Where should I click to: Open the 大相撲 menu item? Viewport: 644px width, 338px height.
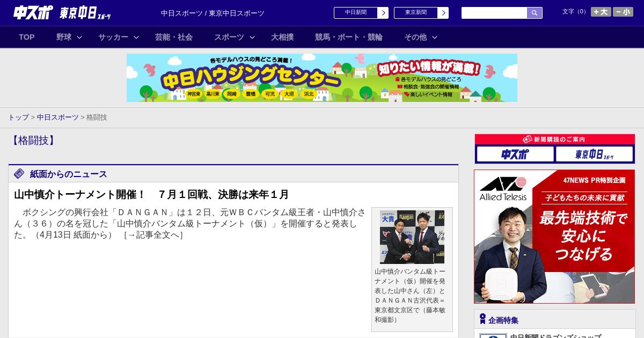[x=282, y=37]
